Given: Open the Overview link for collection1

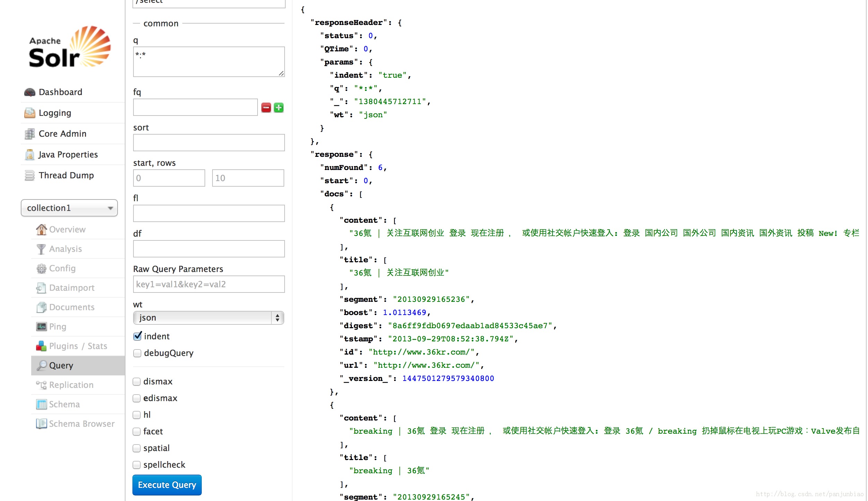Looking at the screenshot, I should (x=67, y=229).
